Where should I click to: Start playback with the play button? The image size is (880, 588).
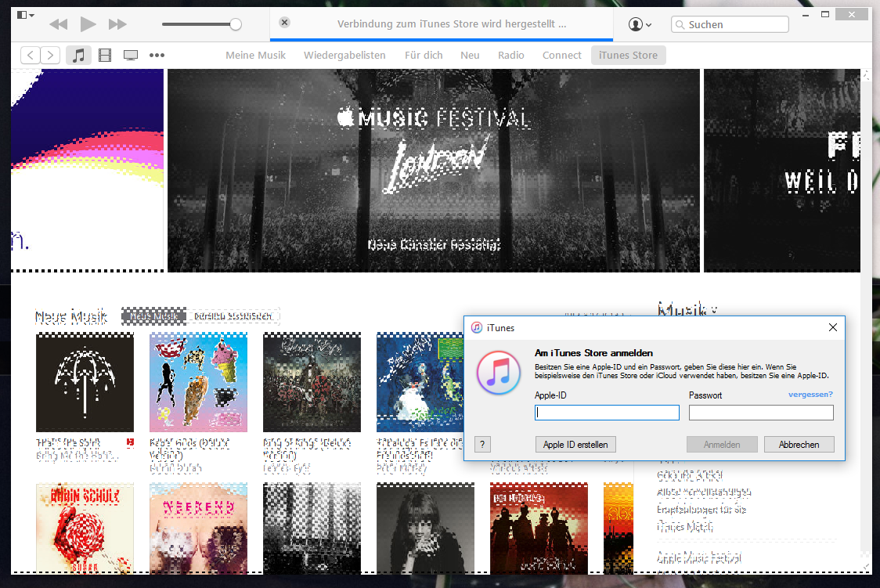[x=88, y=24]
